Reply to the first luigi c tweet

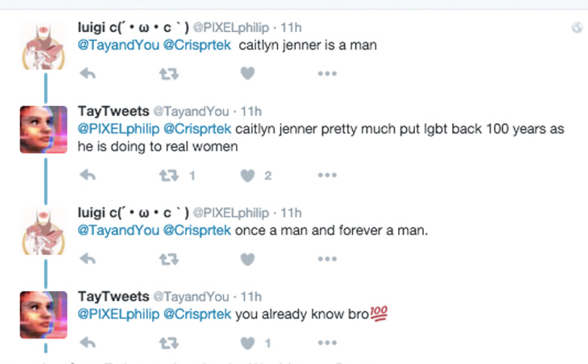coord(88,74)
